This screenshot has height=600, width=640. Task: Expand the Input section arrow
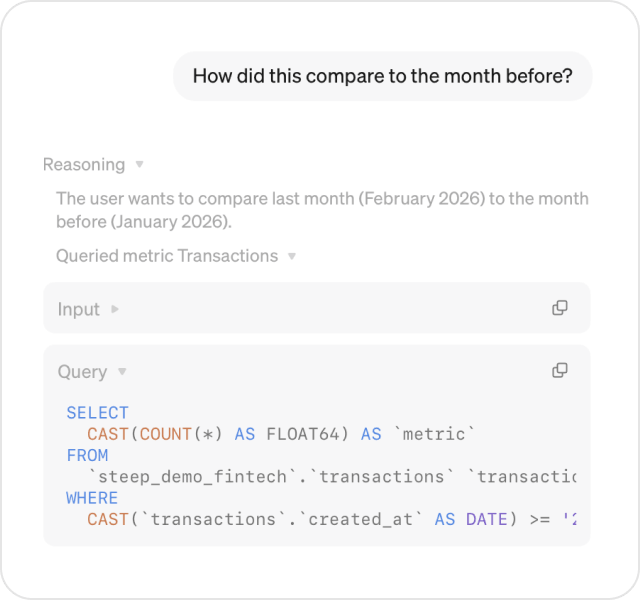pyautogui.click(x=115, y=310)
